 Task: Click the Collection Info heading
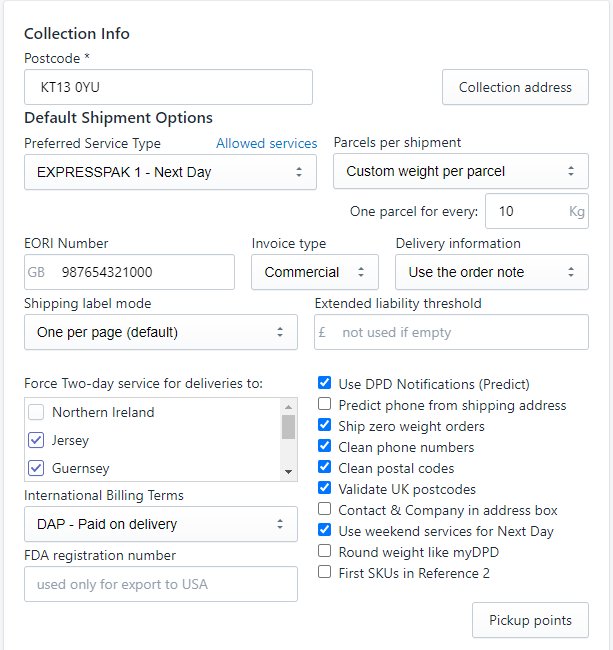(x=77, y=34)
